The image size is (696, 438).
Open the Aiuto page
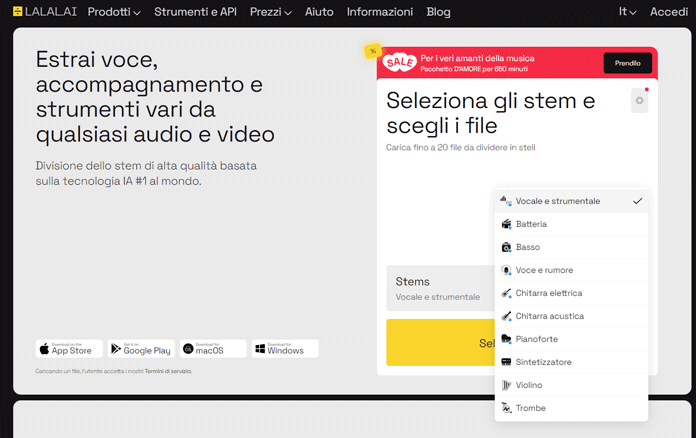pos(319,12)
